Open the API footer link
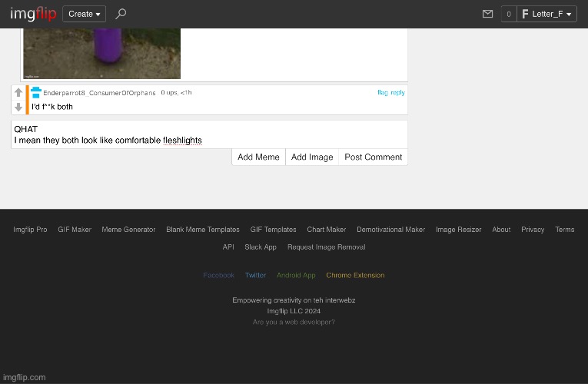 point(228,247)
